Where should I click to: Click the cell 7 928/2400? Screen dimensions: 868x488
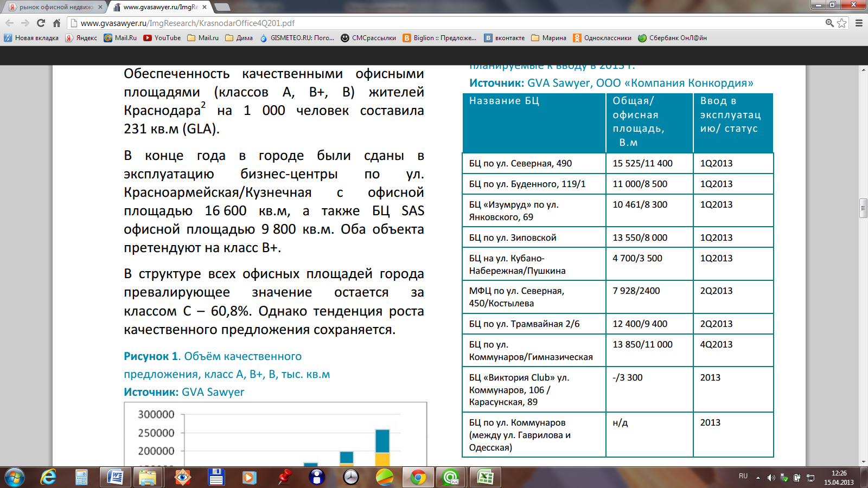[649, 297]
